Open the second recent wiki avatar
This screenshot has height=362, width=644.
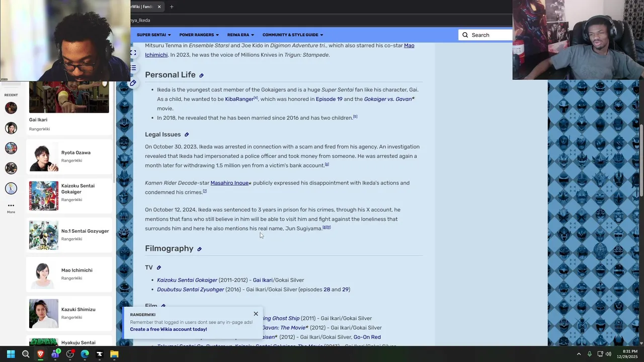tap(11, 128)
